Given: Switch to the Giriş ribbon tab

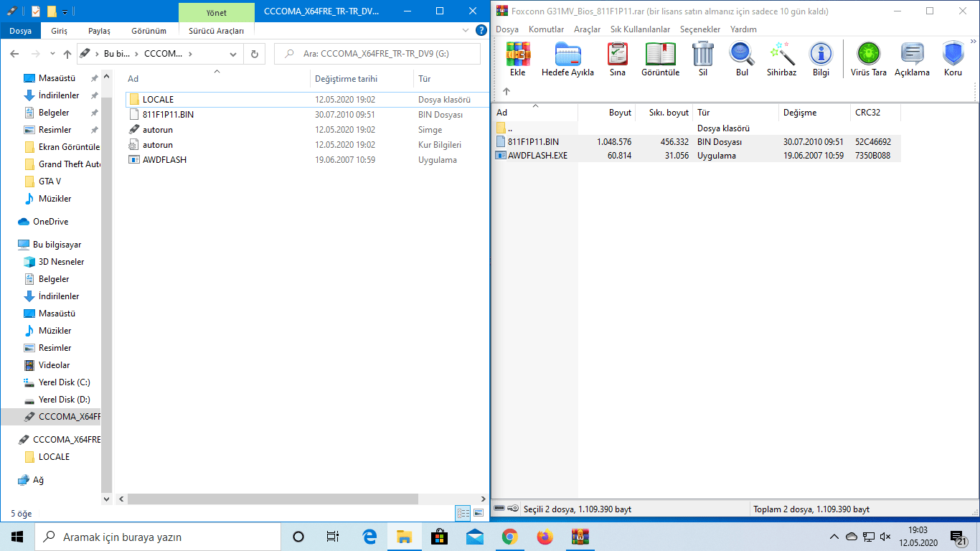Looking at the screenshot, I should [x=60, y=31].
